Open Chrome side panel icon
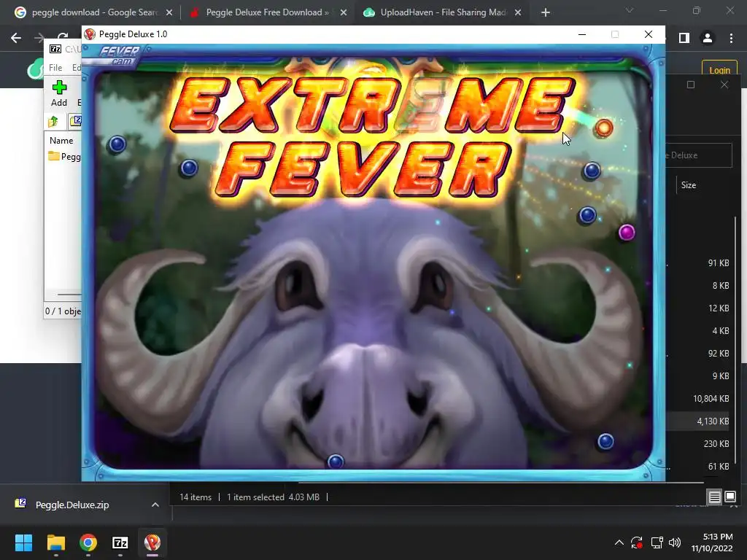The image size is (747, 560). click(684, 38)
